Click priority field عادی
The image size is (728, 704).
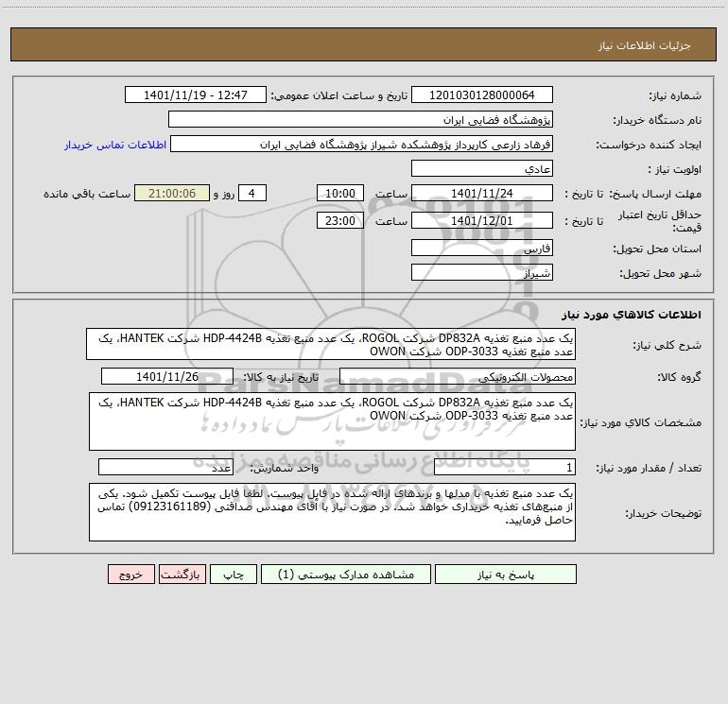coord(482,168)
